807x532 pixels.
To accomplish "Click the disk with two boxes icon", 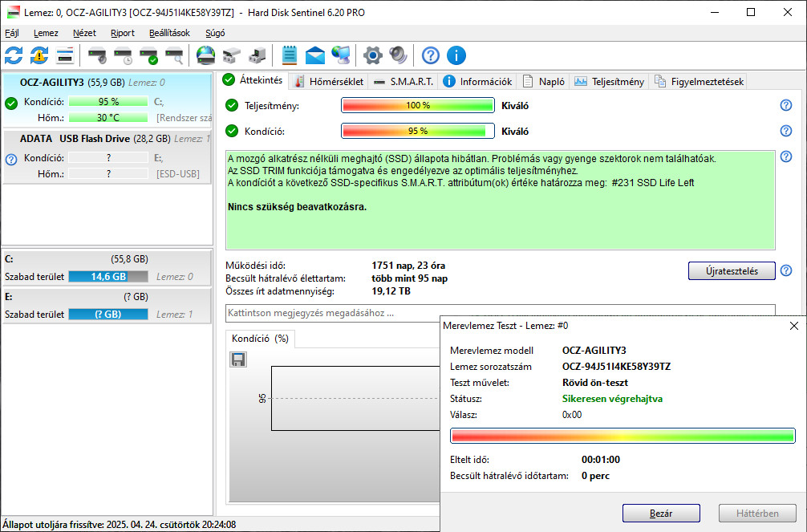I will (x=232, y=55).
